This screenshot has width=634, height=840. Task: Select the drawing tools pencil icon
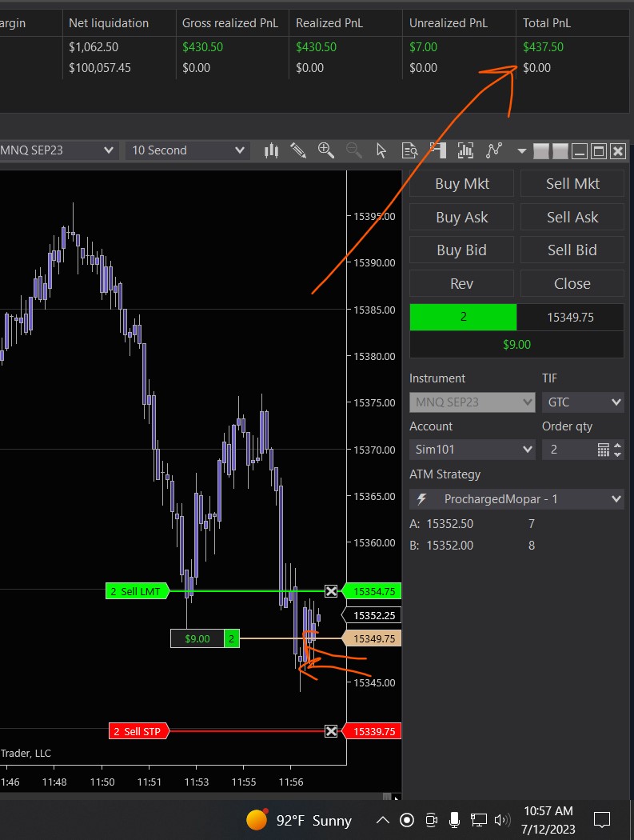tap(298, 150)
